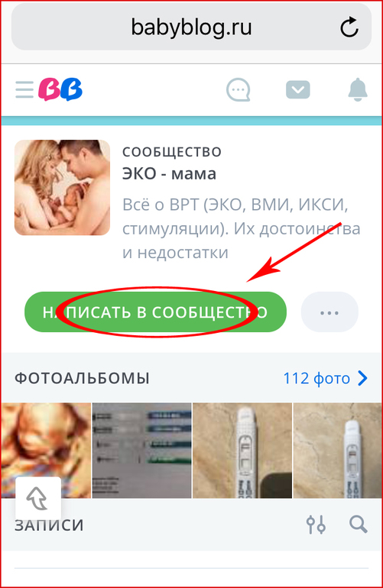The image size is (383, 588).
Task: Tap the BB babyblog logo
Action: (x=60, y=89)
